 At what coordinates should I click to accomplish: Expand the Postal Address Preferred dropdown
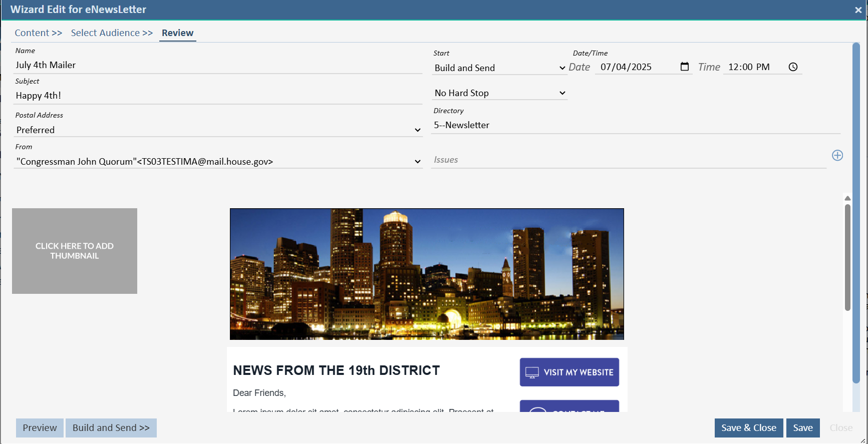(x=218, y=130)
